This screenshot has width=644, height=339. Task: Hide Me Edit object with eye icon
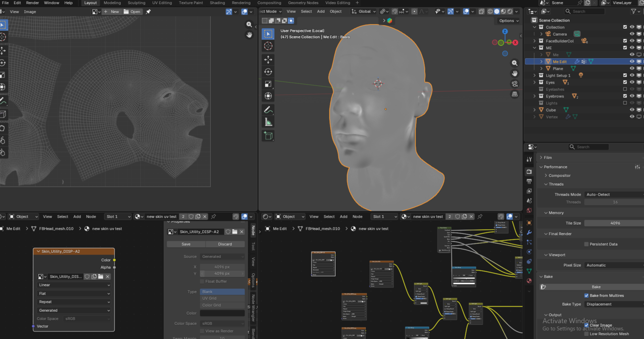[x=632, y=61]
